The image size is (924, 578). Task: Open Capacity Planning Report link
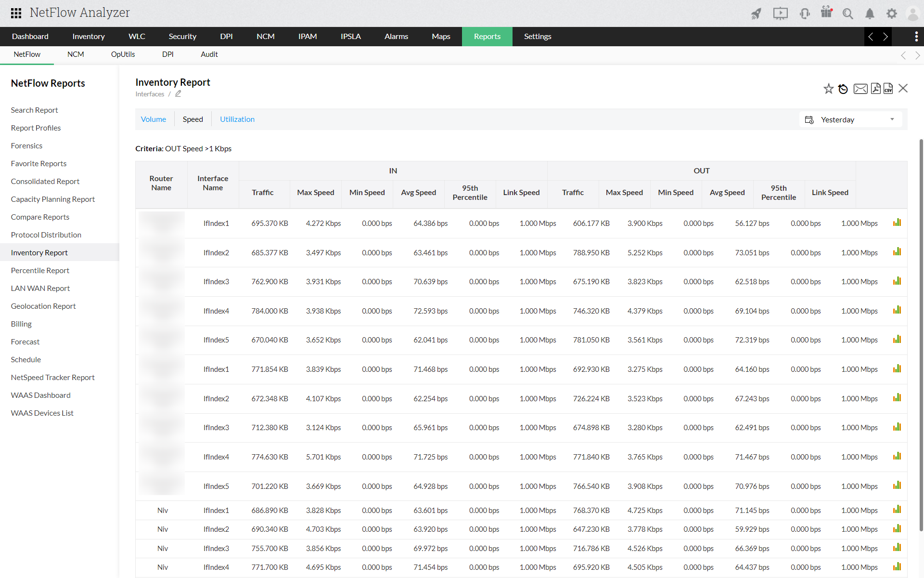[x=53, y=199]
